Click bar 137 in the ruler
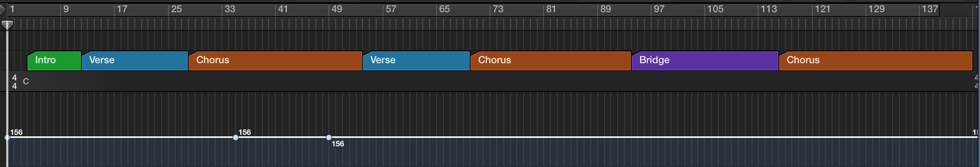 click(x=930, y=9)
